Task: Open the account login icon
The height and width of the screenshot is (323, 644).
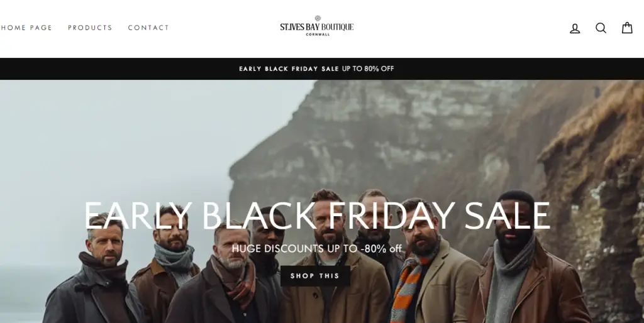Action: pos(575,28)
